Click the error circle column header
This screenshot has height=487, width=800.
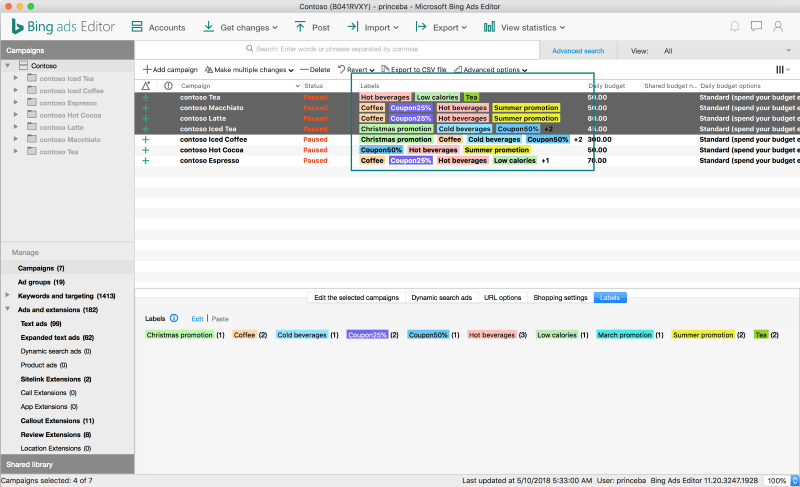point(168,86)
